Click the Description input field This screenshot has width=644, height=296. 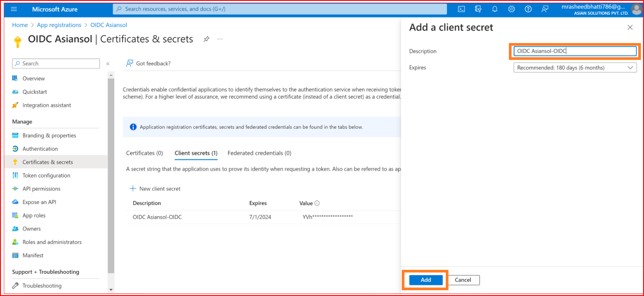pos(575,51)
